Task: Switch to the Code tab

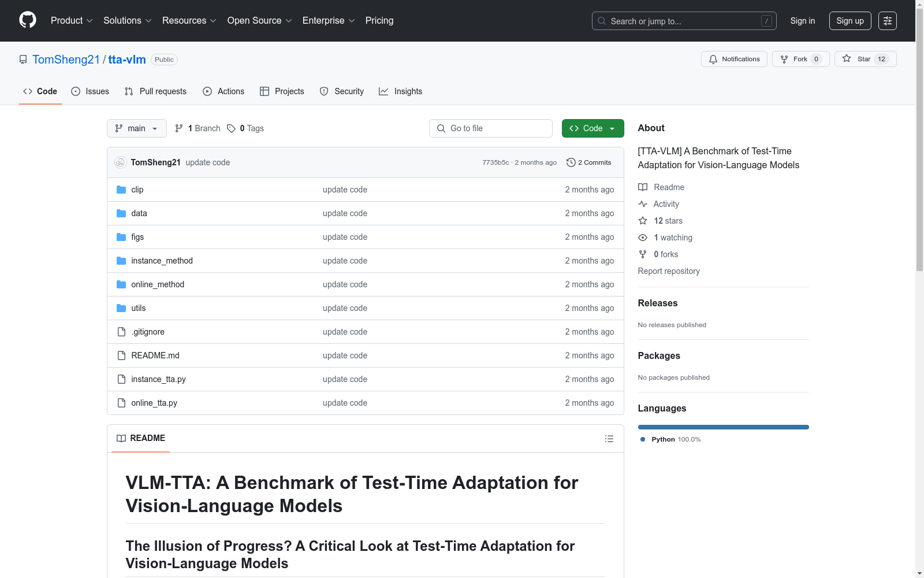Action: coord(40,91)
